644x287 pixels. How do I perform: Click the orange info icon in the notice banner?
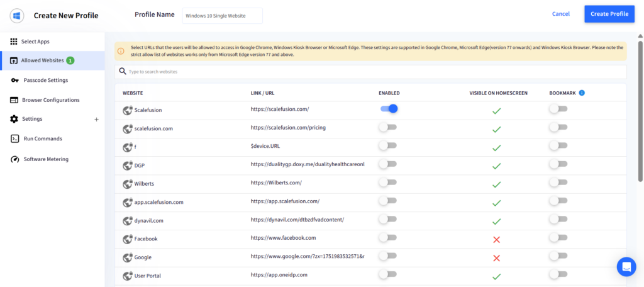121,51
